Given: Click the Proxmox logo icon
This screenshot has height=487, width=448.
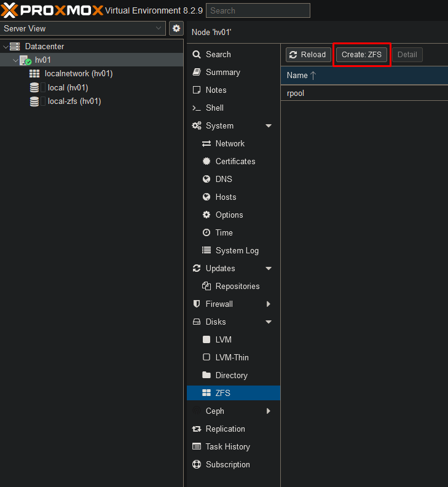Looking at the screenshot, I should (11, 10).
